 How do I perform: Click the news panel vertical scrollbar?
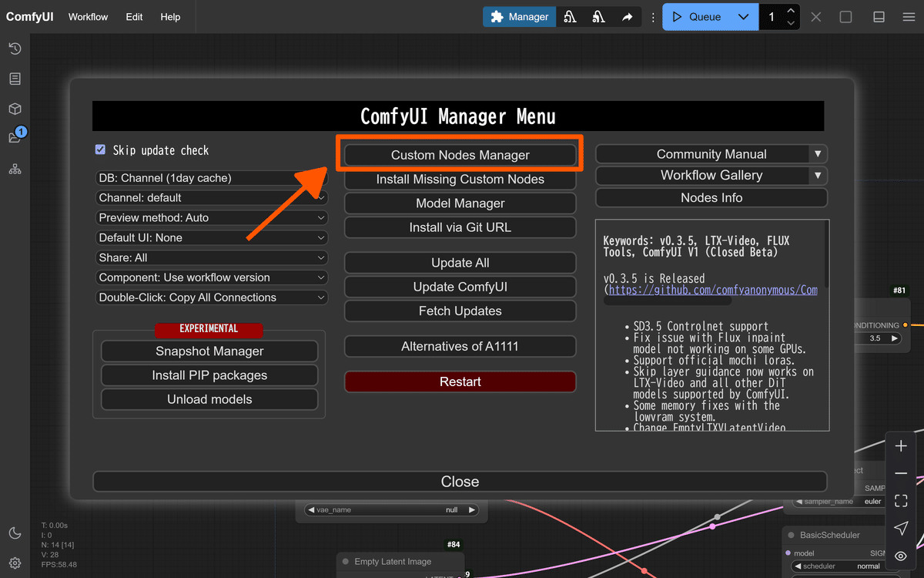(x=826, y=254)
